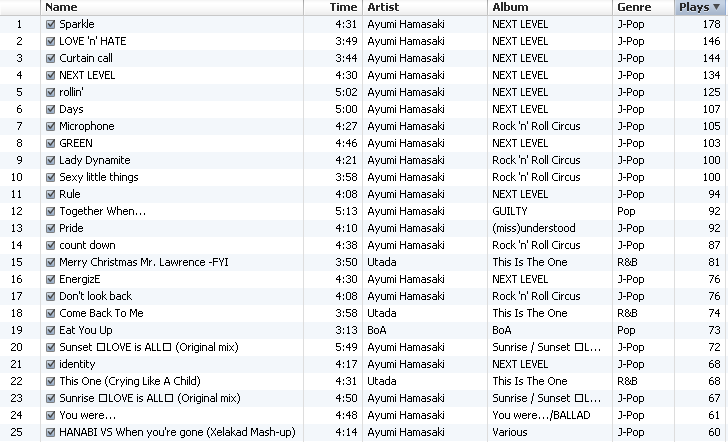Viewport: 728px width, 442px height.
Task: Toggle checkbox for LOVE 'n' HATE
Action: (x=51, y=41)
